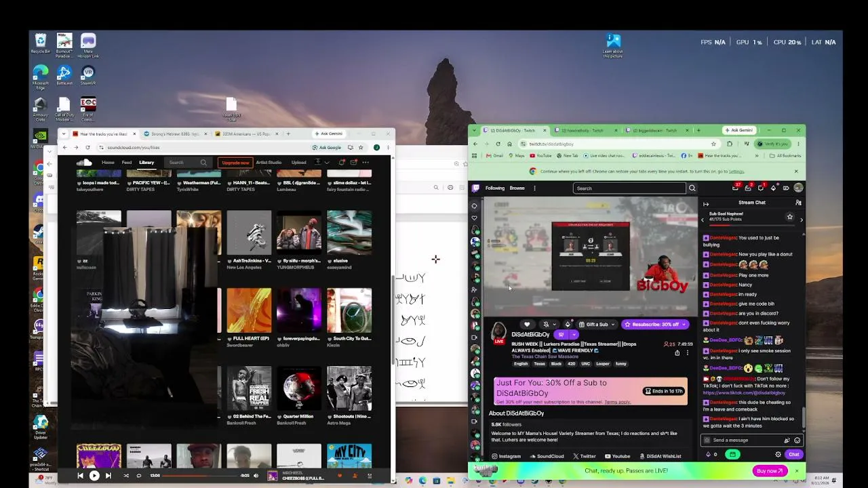Viewport: 868px width, 488px height.
Task: Skip to previous track in SoundCloud player
Action: click(x=80, y=476)
